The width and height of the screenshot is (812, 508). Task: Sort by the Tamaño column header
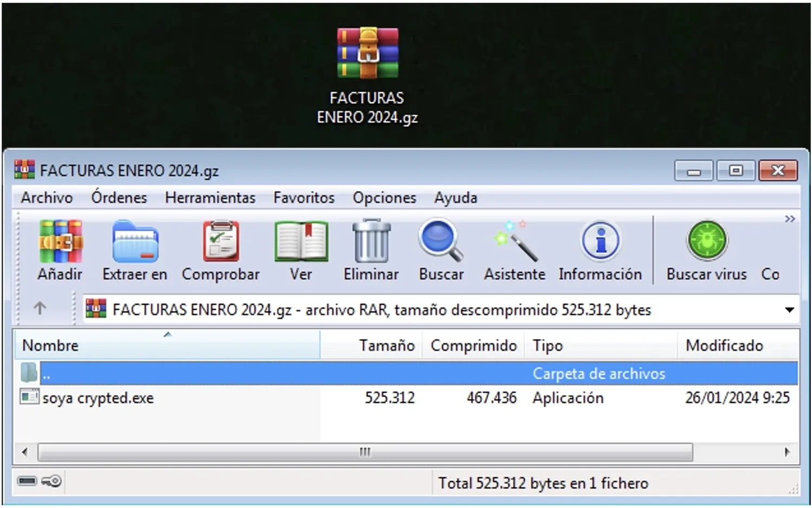click(371, 345)
